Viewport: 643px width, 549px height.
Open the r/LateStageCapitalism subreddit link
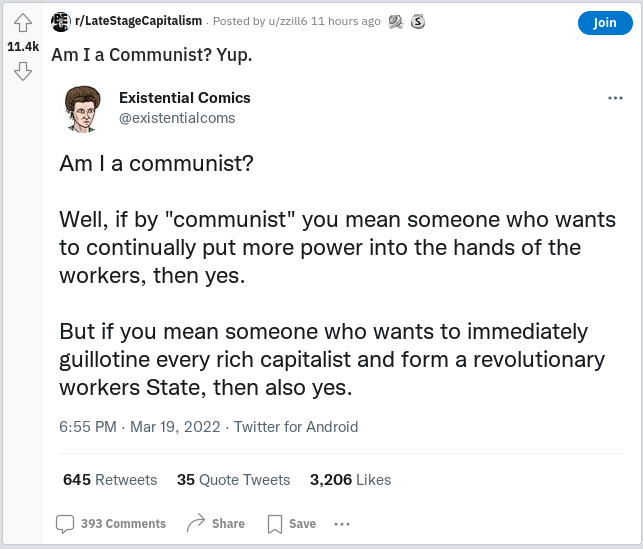click(x=139, y=21)
